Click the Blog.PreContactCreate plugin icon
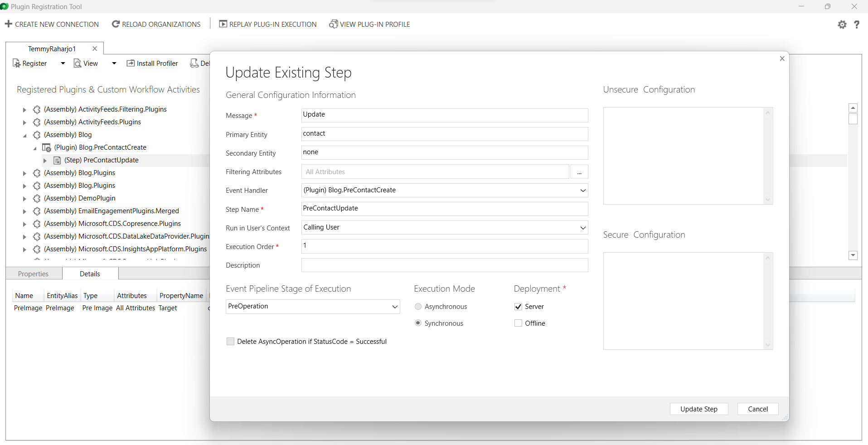The height and width of the screenshot is (445, 868). [46, 147]
